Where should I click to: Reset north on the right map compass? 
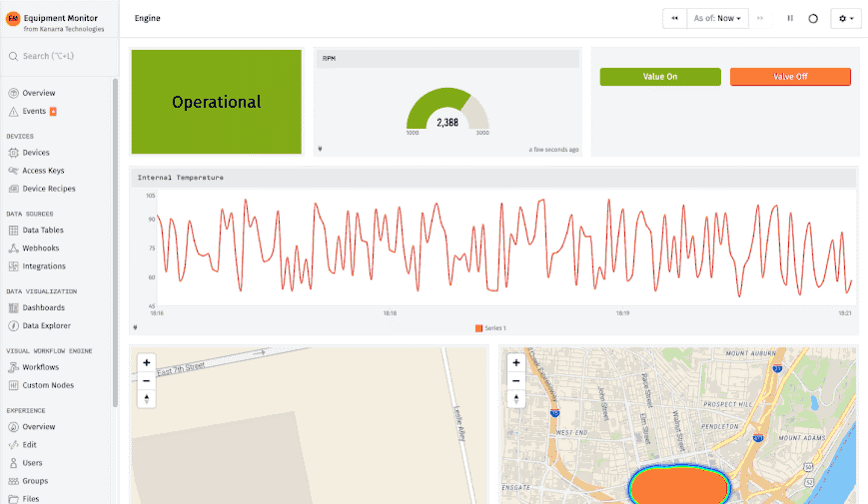[x=516, y=399]
